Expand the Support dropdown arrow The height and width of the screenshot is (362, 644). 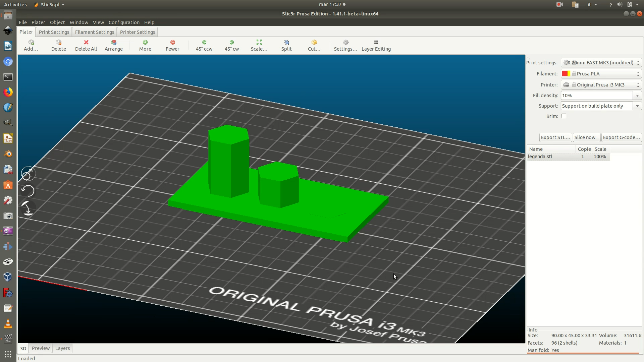tap(637, 106)
